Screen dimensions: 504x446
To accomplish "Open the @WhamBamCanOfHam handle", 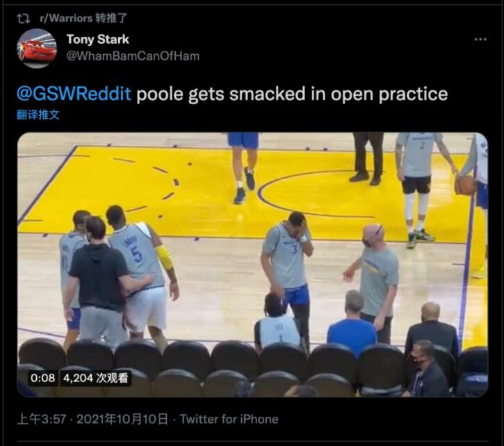I will click(x=133, y=56).
